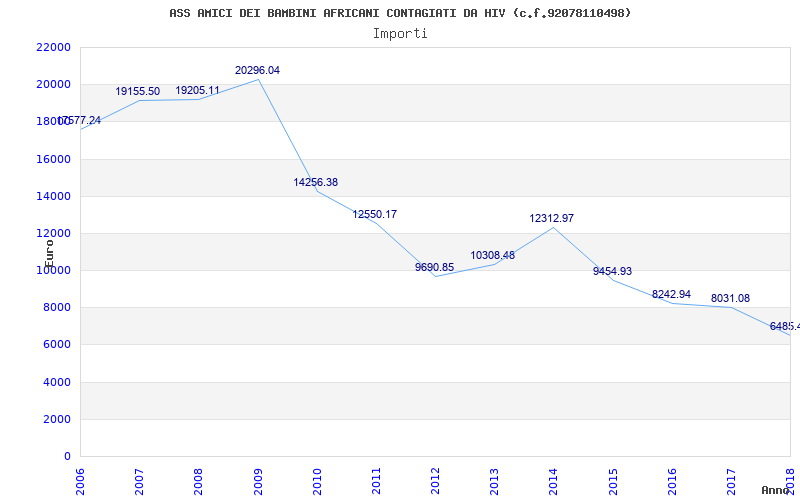The height and width of the screenshot is (500, 800).
Task: Click the y-axis tick 4000
Action: pos(57,382)
